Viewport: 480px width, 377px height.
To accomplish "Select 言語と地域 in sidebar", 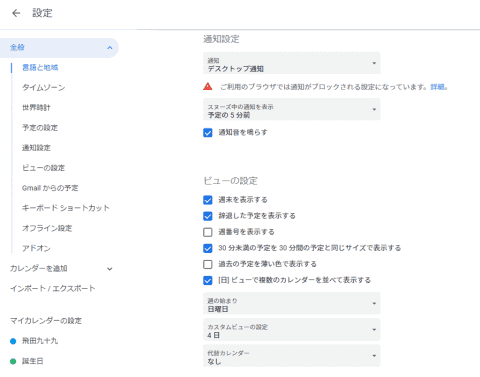I will coord(40,68).
